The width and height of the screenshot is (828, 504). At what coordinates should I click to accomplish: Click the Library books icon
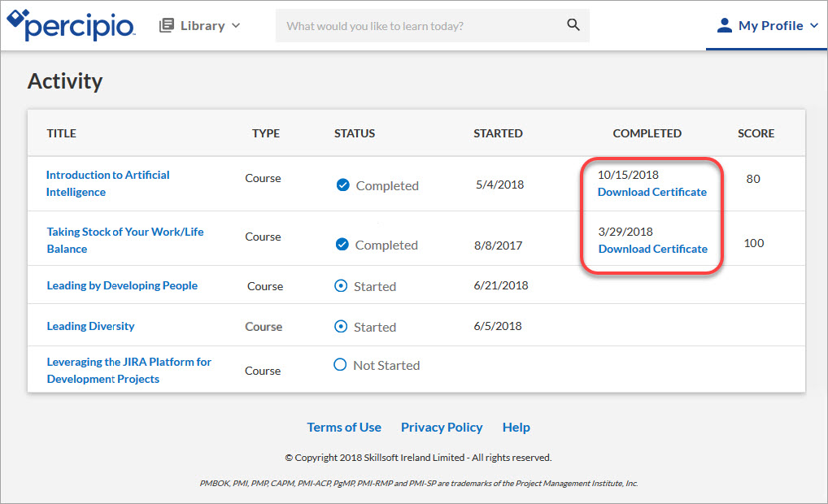pos(167,25)
